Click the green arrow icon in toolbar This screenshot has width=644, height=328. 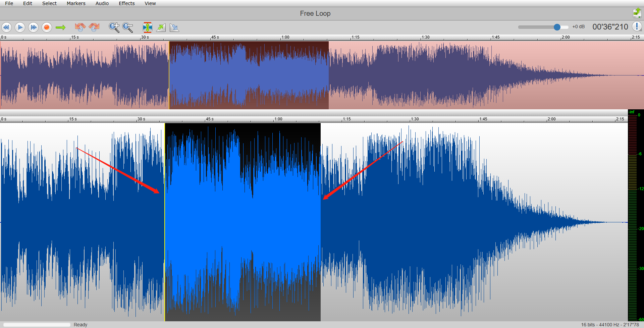[60, 28]
